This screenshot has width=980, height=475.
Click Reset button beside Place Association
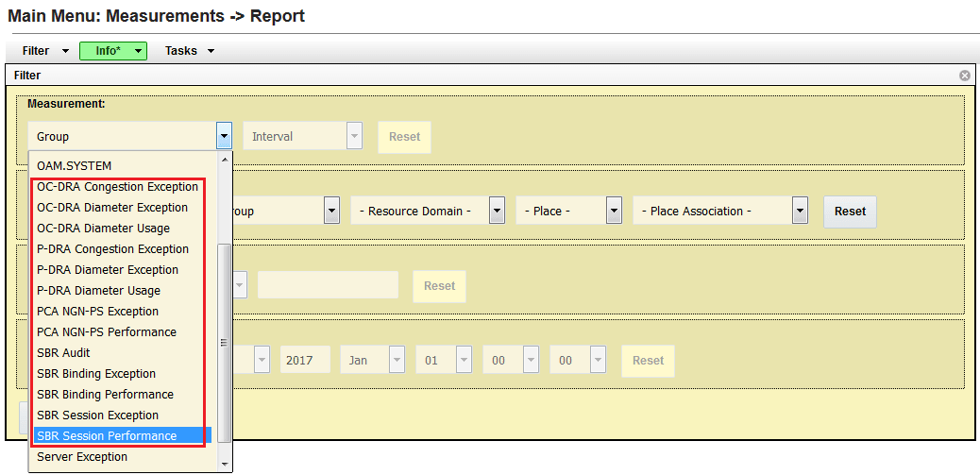pyautogui.click(x=850, y=212)
